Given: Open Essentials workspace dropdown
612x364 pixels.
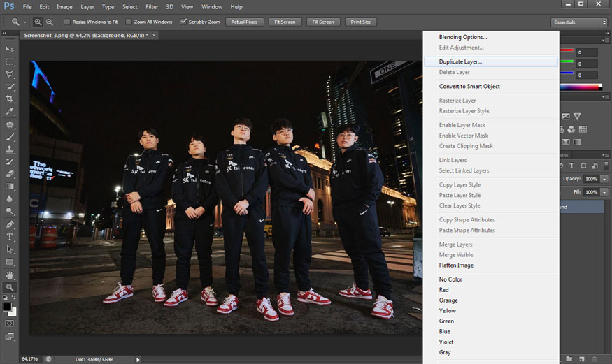Looking at the screenshot, I should pos(579,22).
